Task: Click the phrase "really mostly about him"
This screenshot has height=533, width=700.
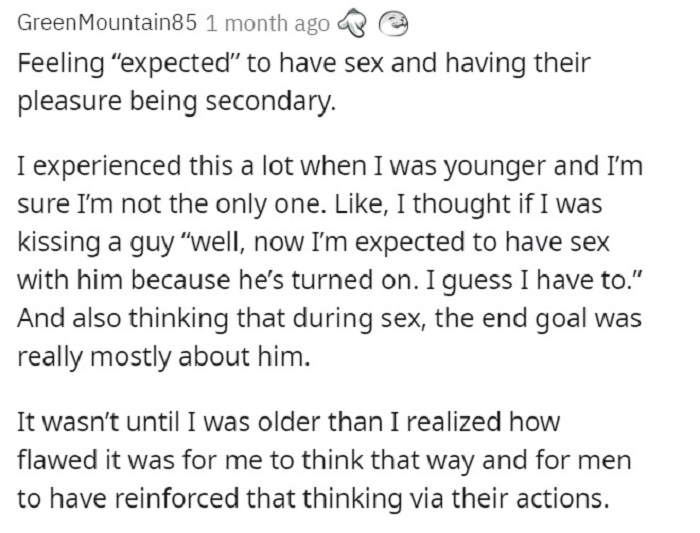Action: [163, 358]
